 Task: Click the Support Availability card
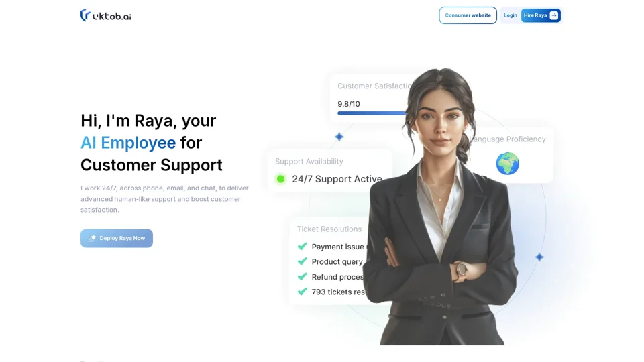point(330,171)
